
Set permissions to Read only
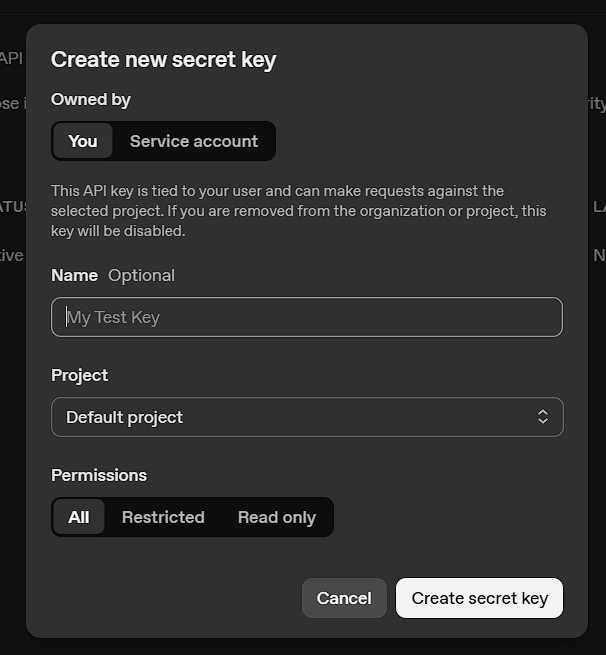click(x=276, y=517)
